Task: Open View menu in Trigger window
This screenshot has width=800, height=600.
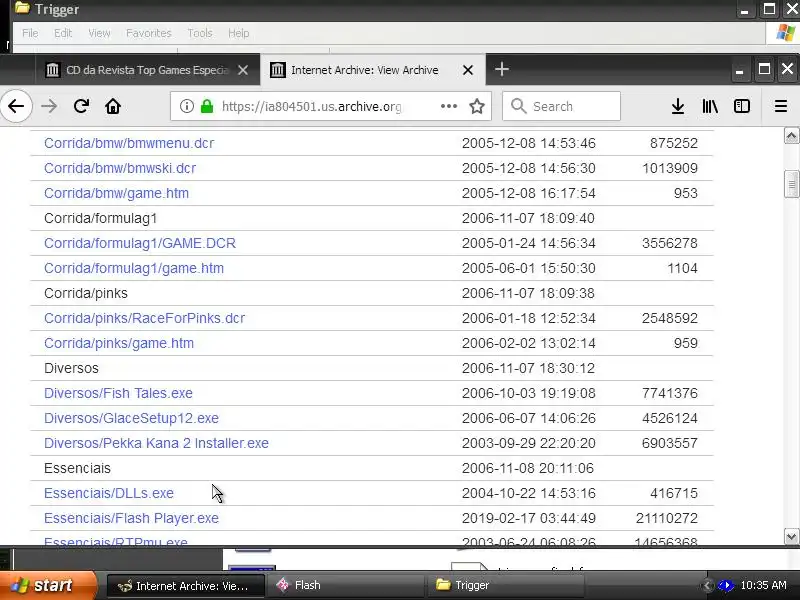Action: [x=99, y=33]
